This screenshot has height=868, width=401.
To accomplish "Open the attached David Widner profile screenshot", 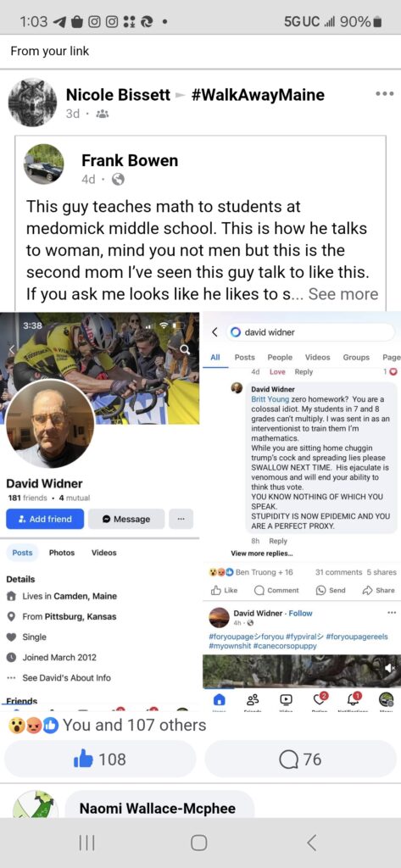I will click(x=100, y=511).
